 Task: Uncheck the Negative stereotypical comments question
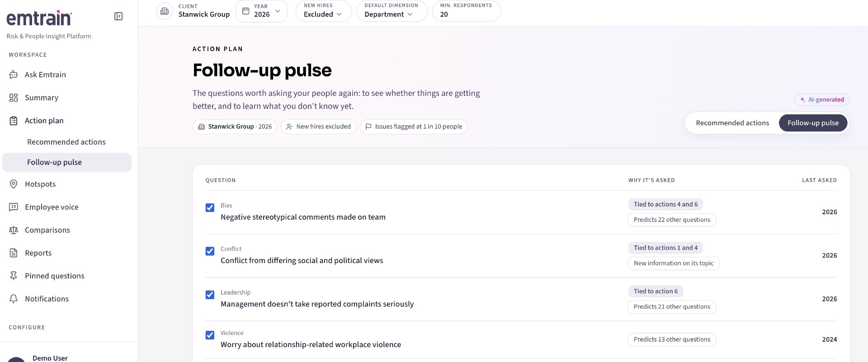pyautogui.click(x=210, y=207)
